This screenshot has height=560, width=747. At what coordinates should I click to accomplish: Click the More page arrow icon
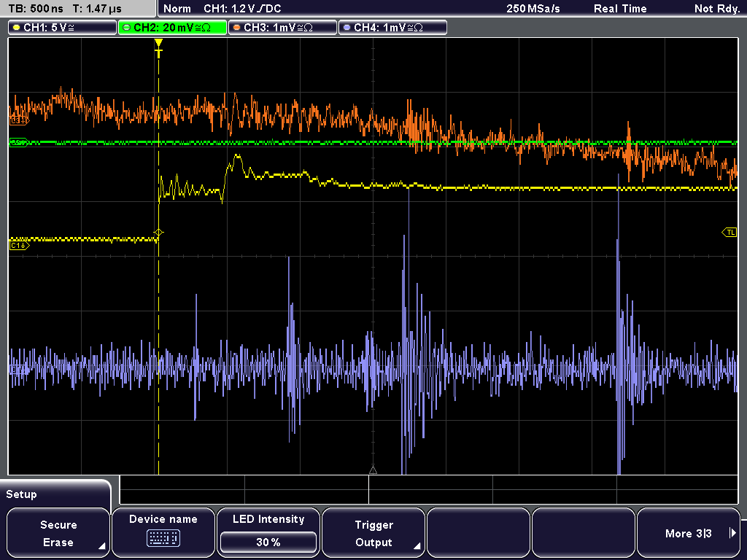[x=732, y=533]
